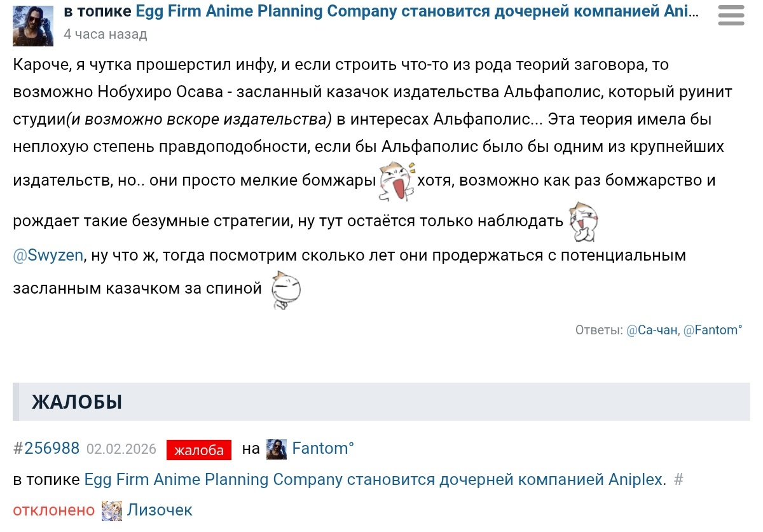Open the Fantom° profile link in the complaint
The width and height of the screenshot is (763, 532).
[x=323, y=449]
